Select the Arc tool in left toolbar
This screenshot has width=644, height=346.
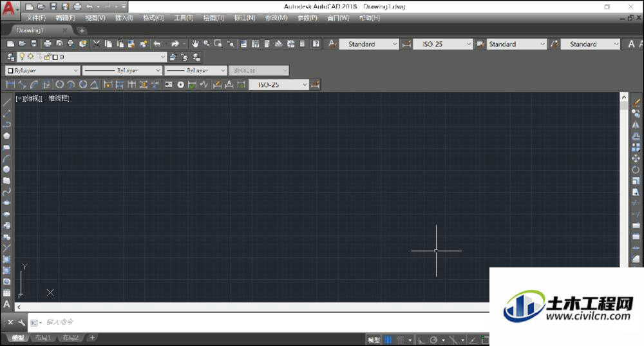(x=6, y=159)
